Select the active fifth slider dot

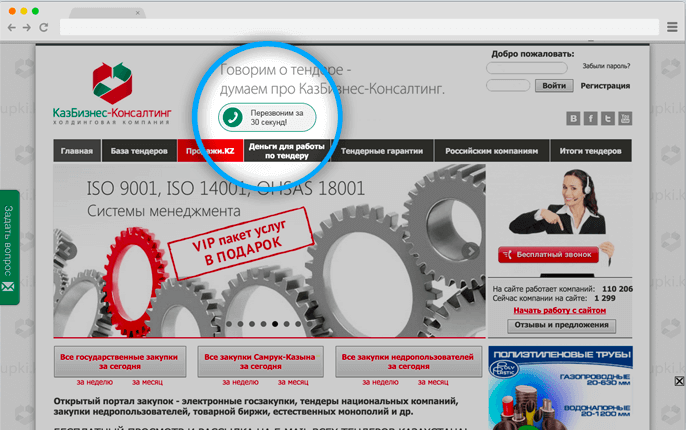click(x=275, y=324)
